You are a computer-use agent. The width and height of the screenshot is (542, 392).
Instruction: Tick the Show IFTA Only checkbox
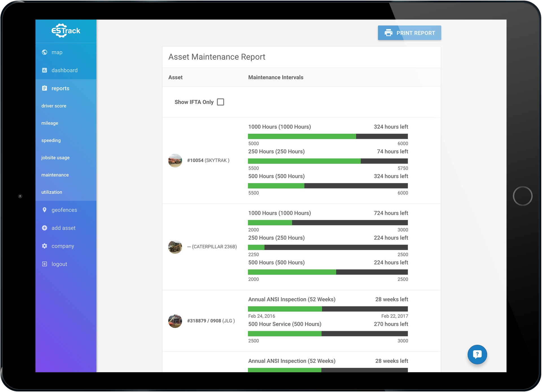220,102
